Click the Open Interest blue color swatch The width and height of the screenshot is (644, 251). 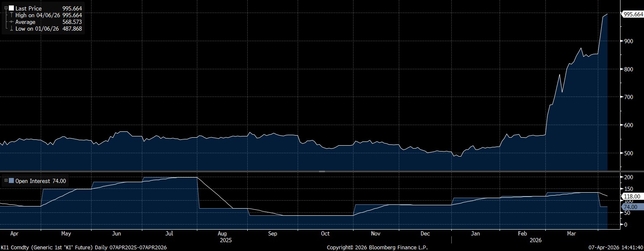point(11,181)
